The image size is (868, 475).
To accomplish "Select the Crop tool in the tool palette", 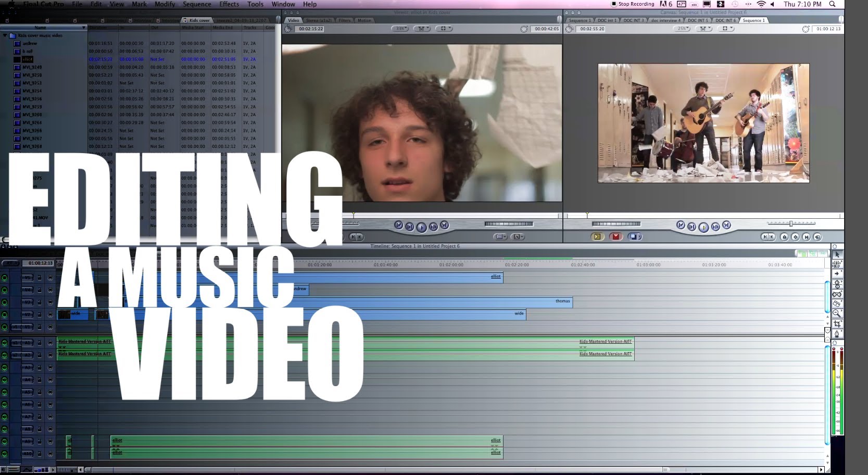I will tap(837, 323).
